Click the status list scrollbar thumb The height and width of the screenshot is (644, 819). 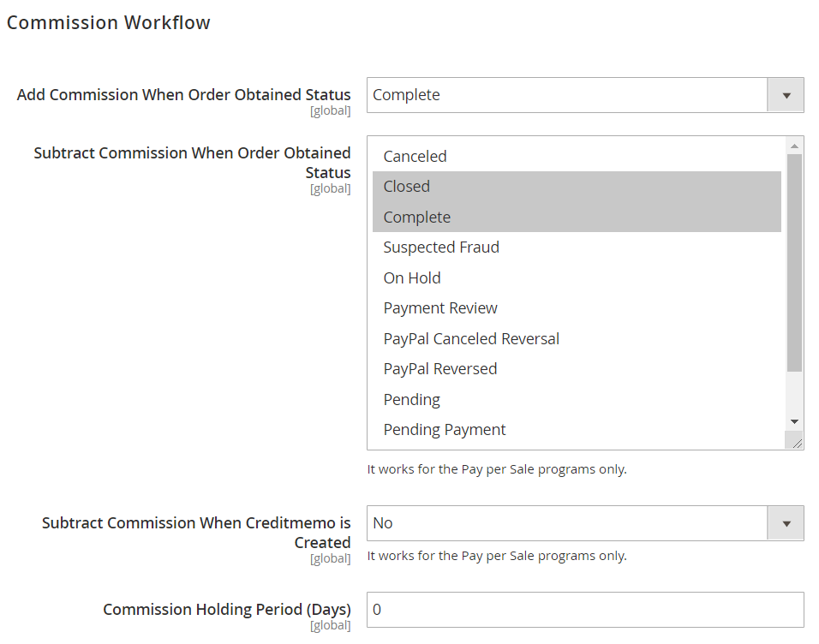coord(794,263)
